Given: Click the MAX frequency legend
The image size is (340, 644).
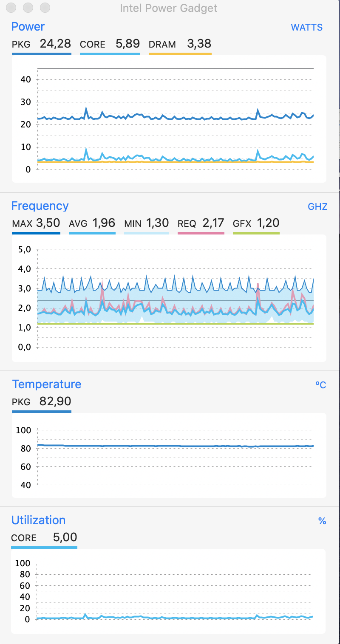Looking at the screenshot, I should coord(36,223).
